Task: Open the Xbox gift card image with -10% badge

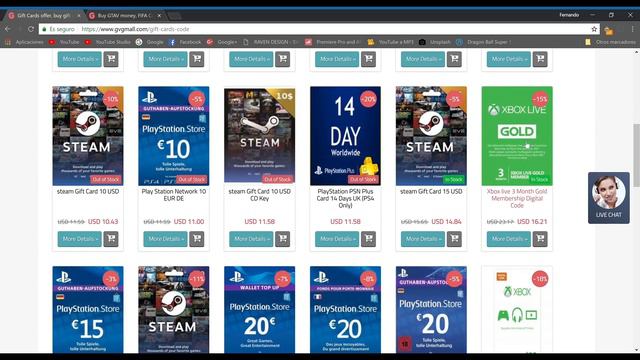Action: [x=517, y=310]
